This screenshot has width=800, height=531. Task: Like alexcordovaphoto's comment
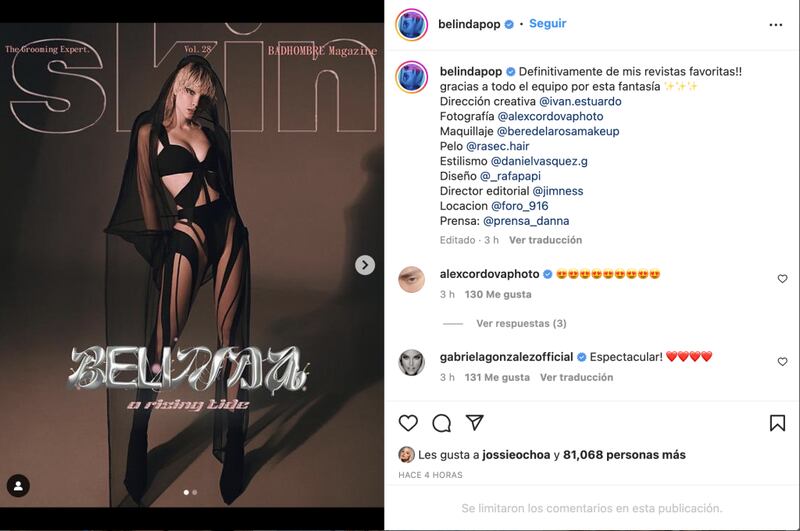(x=782, y=279)
